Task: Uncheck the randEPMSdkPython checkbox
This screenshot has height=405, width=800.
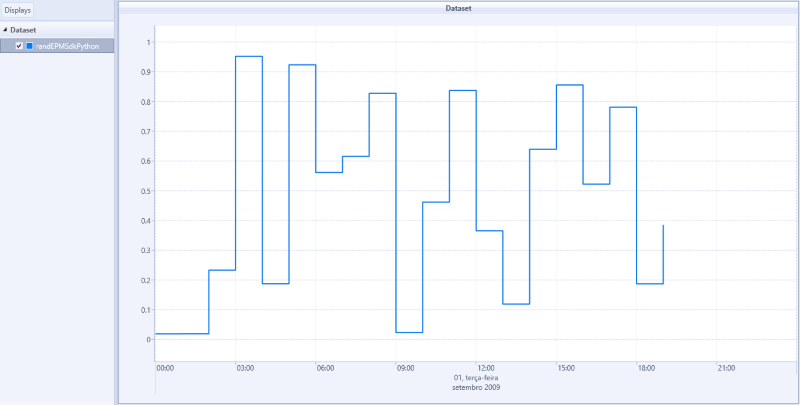Action: click(x=19, y=46)
